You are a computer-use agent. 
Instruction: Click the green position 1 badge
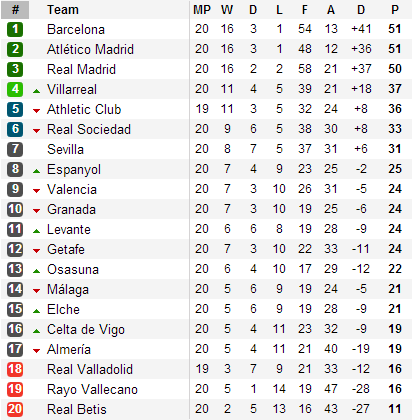[15, 29]
